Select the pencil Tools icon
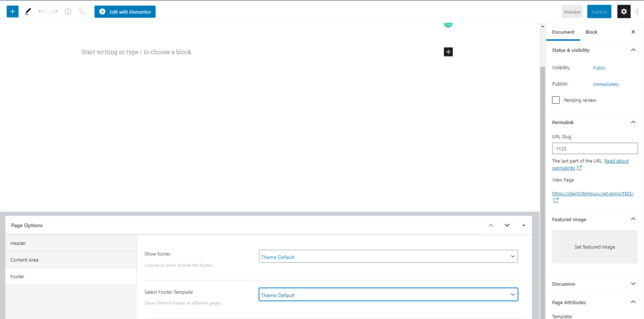Image resolution: width=644 pixels, height=319 pixels. (x=28, y=11)
